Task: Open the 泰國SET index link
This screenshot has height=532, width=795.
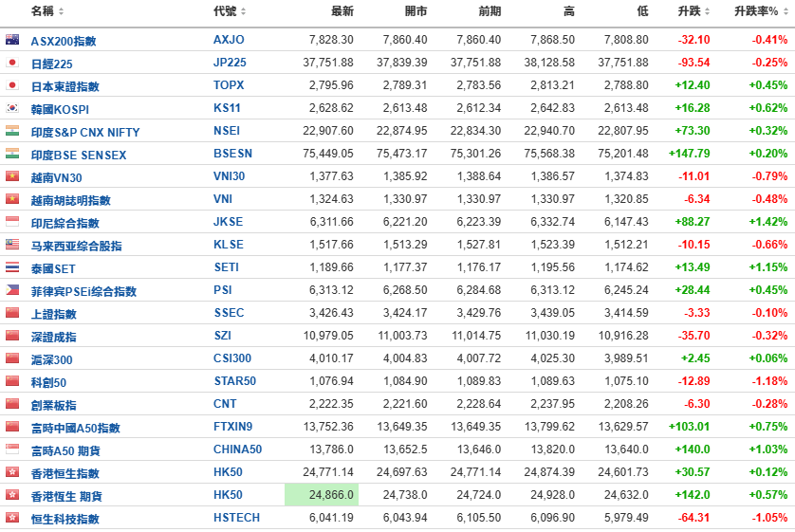Action: point(53,269)
